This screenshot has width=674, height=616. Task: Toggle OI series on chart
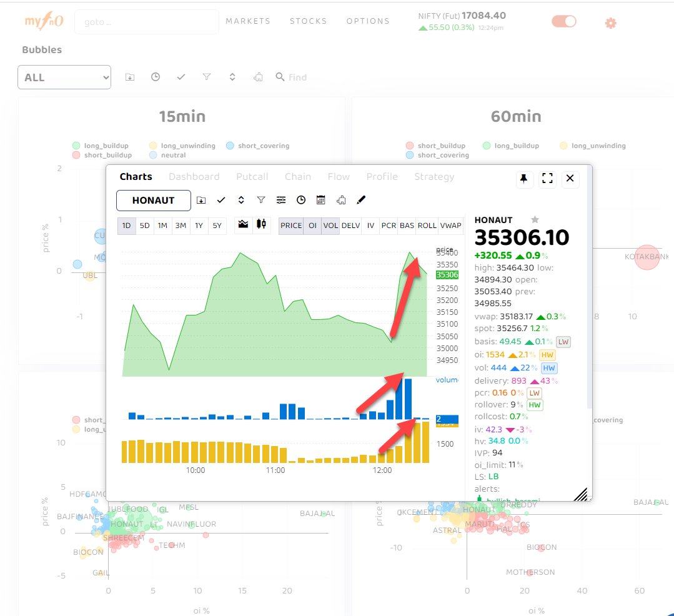click(x=312, y=226)
